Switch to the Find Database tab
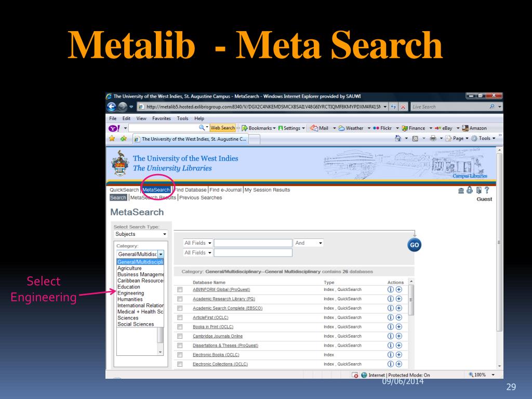This screenshot has height=399, width=532. pyautogui.click(x=190, y=190)
